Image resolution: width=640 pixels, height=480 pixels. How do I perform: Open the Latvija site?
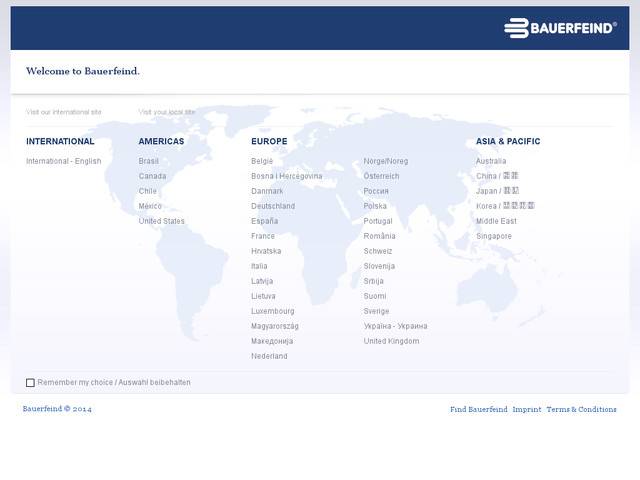pyautogui.click(x=262, y=281)
